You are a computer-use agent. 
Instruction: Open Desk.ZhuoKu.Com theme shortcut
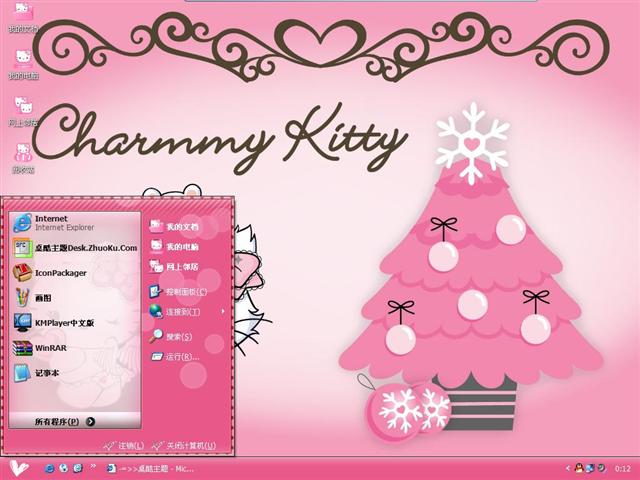point(76,248)
